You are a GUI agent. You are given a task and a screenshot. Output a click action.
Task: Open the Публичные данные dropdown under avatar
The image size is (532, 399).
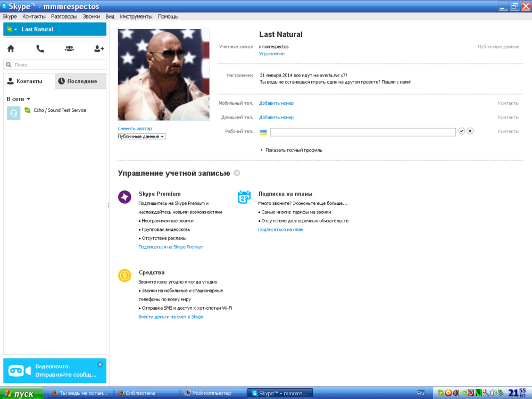pos(141,136)
